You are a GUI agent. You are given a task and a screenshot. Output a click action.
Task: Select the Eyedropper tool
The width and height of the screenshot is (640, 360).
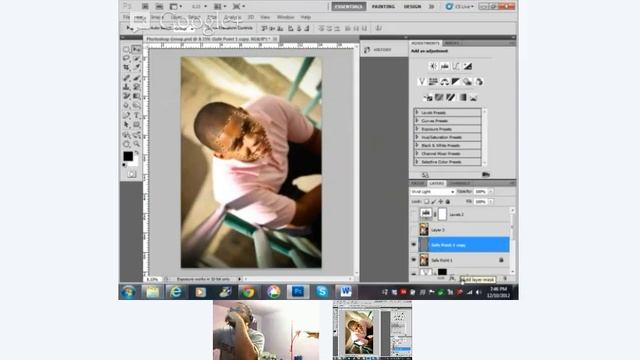click(136, 68)
